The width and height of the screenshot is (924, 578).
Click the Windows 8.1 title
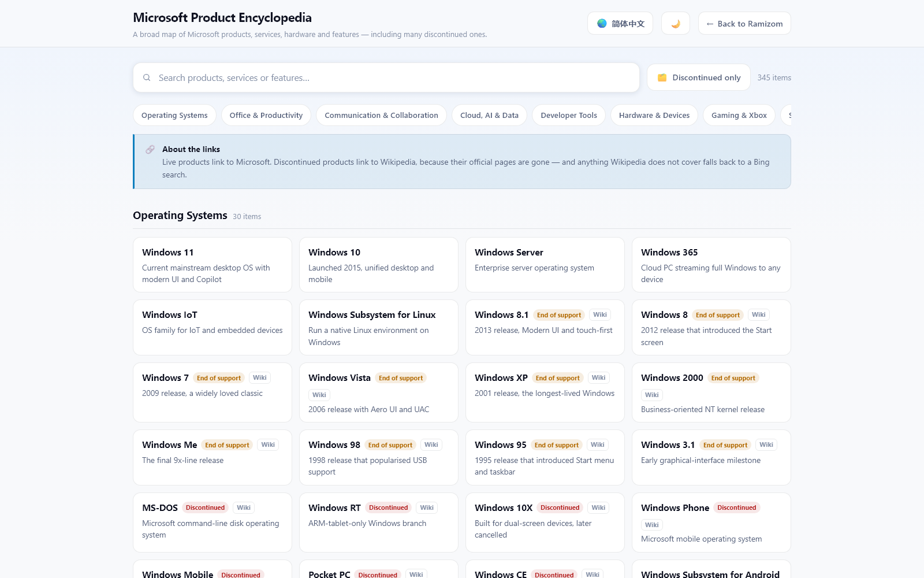tap(501, 315)
